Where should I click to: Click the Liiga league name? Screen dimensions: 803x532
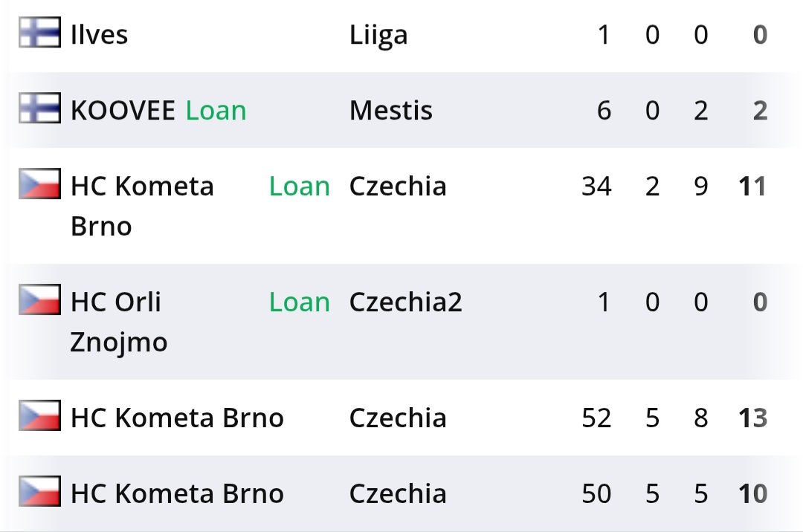(378, 35)
